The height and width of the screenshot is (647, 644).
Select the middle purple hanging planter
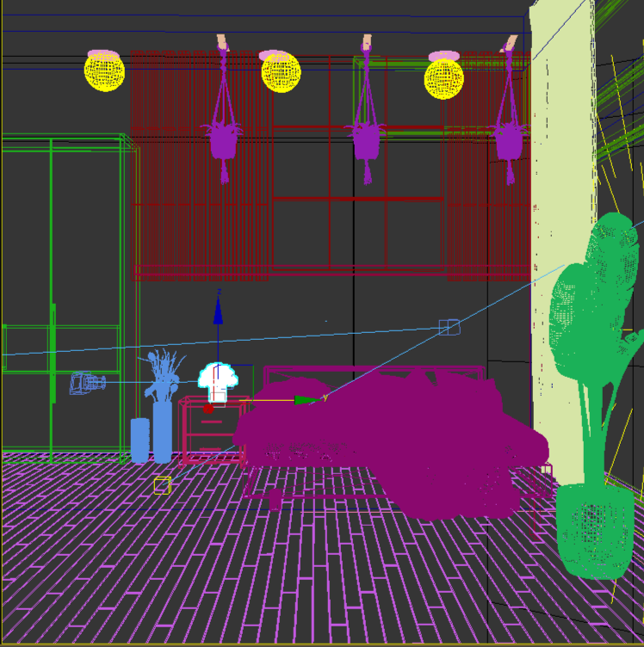367,140
